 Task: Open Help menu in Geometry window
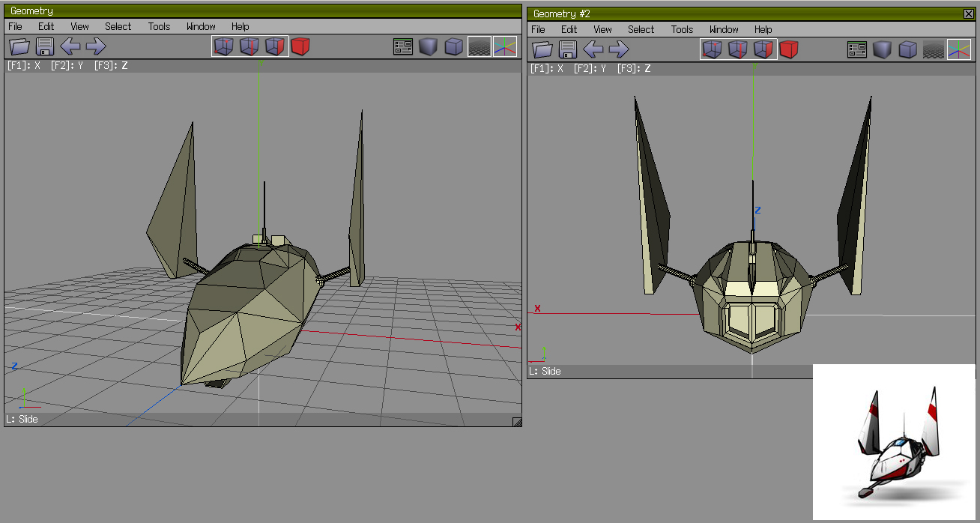(240, 26)
